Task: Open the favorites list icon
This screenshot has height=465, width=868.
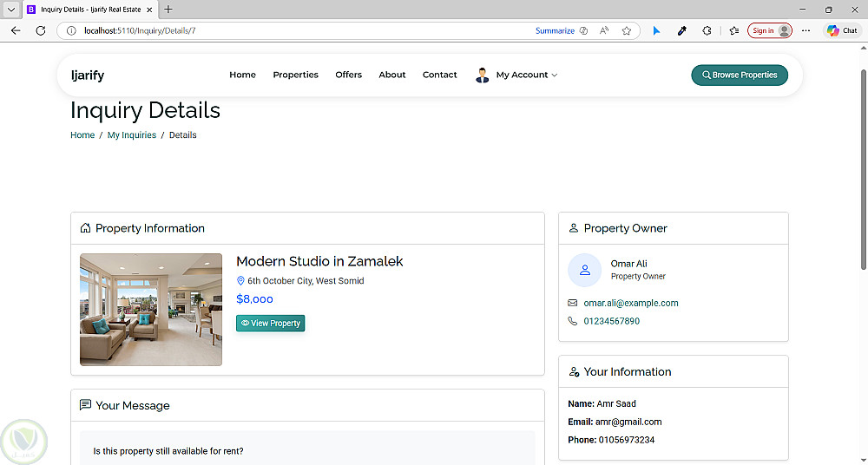Action: point(733,30)
